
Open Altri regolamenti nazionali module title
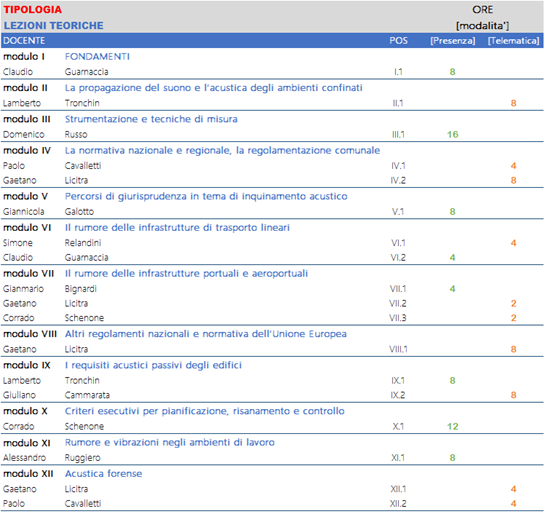pos(206,334)
